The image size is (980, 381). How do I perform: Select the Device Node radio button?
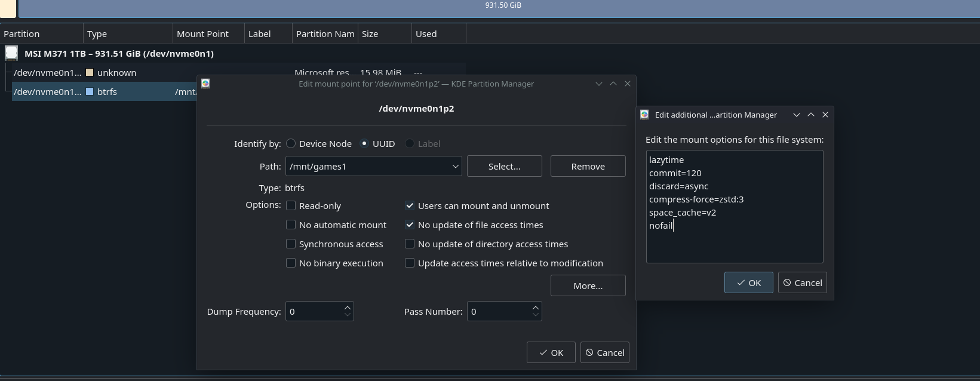pyautogui.click(x=291, y=143)
